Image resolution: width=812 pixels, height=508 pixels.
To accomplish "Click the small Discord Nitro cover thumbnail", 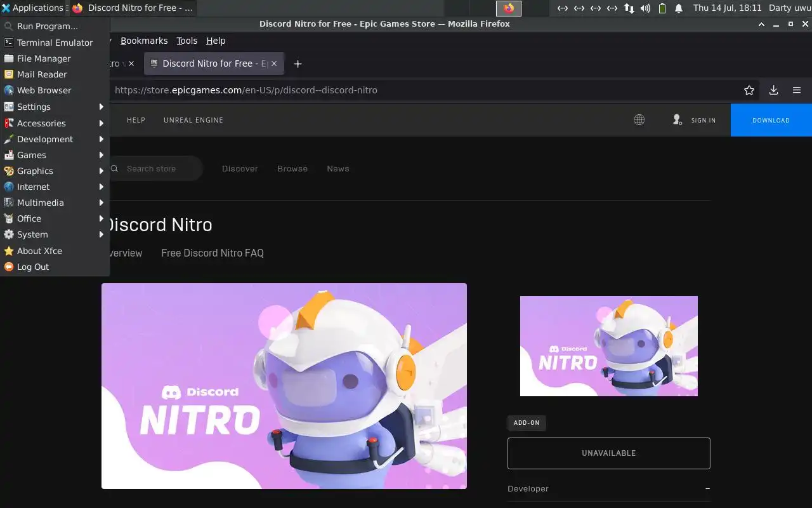I will pos(609,346).
